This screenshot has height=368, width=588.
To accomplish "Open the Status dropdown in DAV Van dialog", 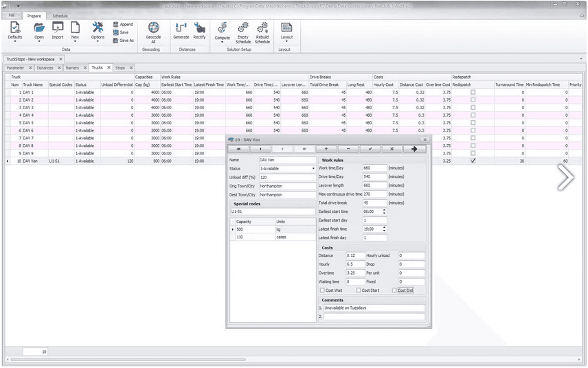I will (x=313, y=168).
